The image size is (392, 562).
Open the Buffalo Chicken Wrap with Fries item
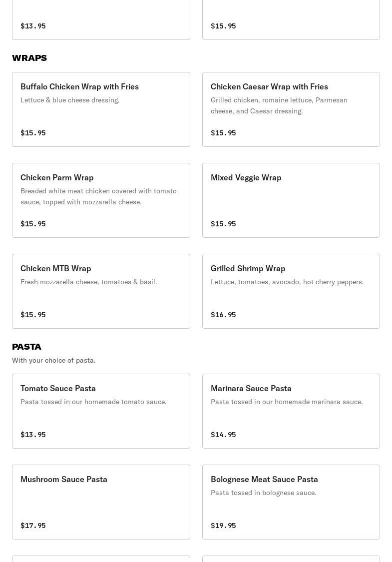point(80,87)
